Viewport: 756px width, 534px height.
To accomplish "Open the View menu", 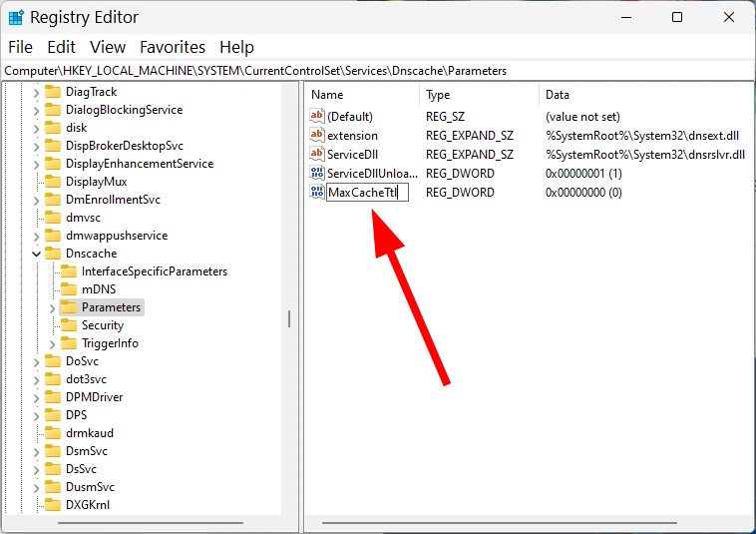I will pos(108,47).
